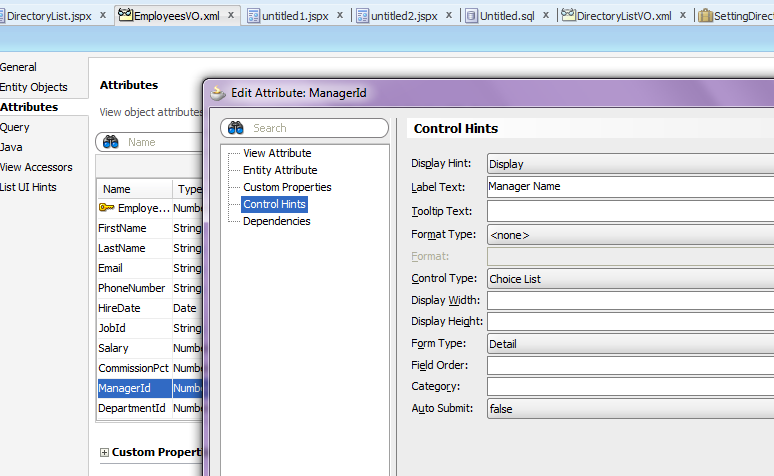
Task: Open the Display Hint dropdown
Action: pyautogui.click(x=630, y=164)
